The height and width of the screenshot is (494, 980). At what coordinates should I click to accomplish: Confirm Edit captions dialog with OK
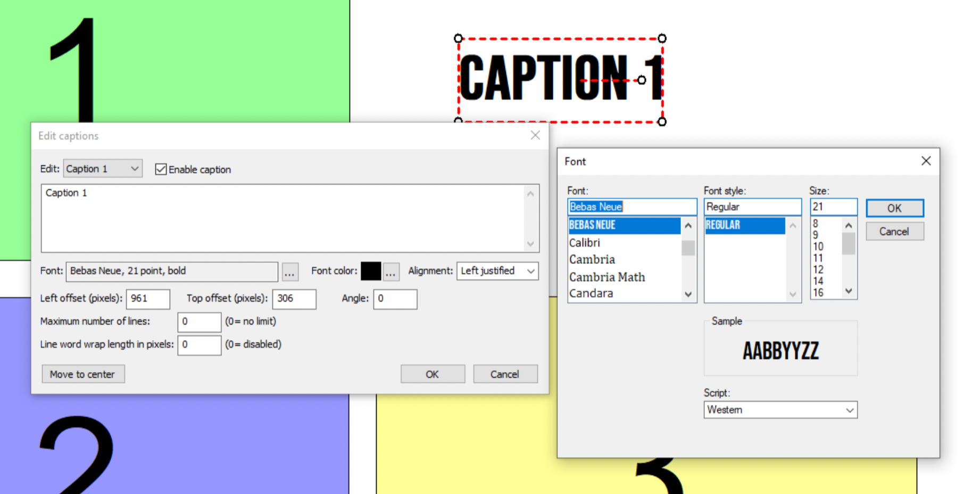click(433, 374)
